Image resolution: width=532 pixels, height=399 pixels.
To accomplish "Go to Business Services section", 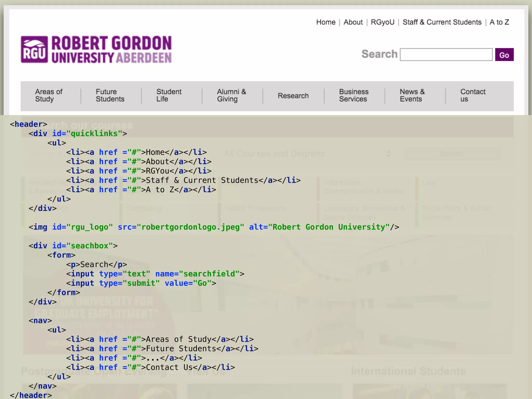I will click(x=354, y=95).
